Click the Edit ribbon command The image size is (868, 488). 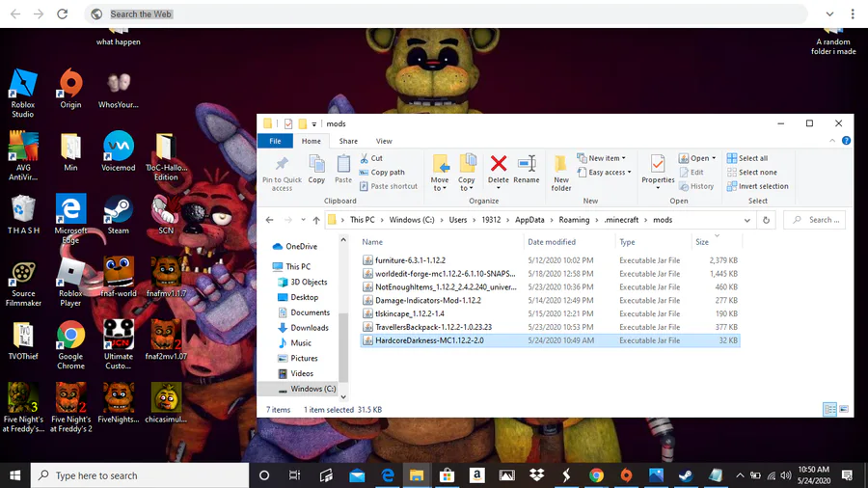tap(691, 172)
